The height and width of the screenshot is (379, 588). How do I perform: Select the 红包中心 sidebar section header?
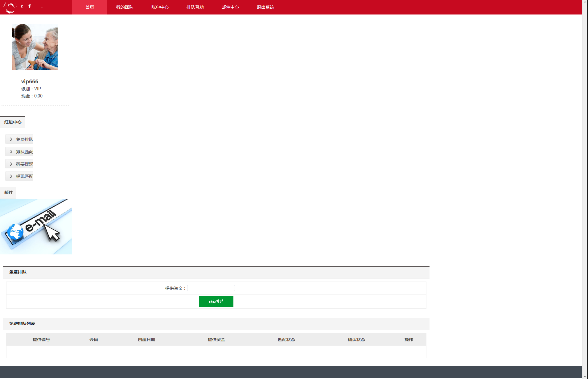(x=13, y=122)
